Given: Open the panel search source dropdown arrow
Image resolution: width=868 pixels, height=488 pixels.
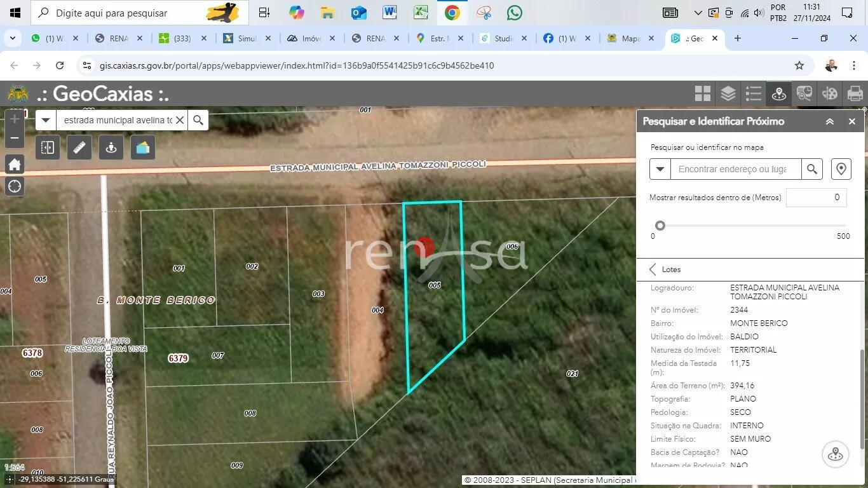Looking at the screenshot, I should point(660,169).
